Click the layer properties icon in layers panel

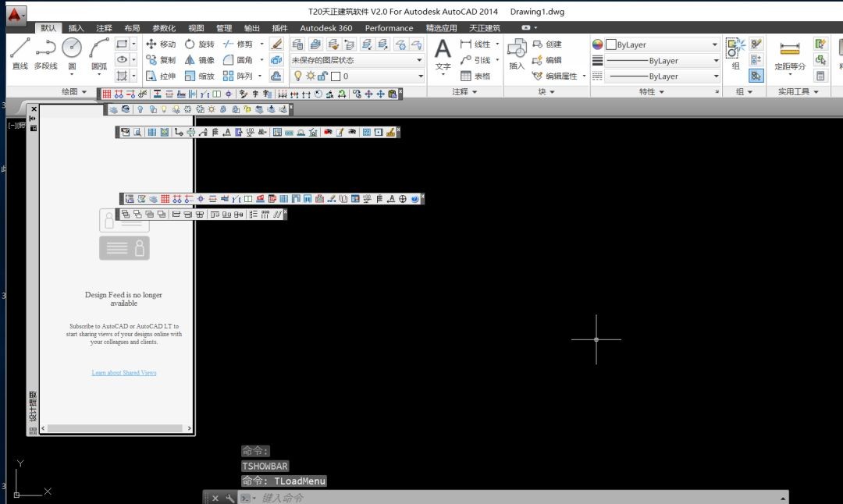tap(297, 44)
